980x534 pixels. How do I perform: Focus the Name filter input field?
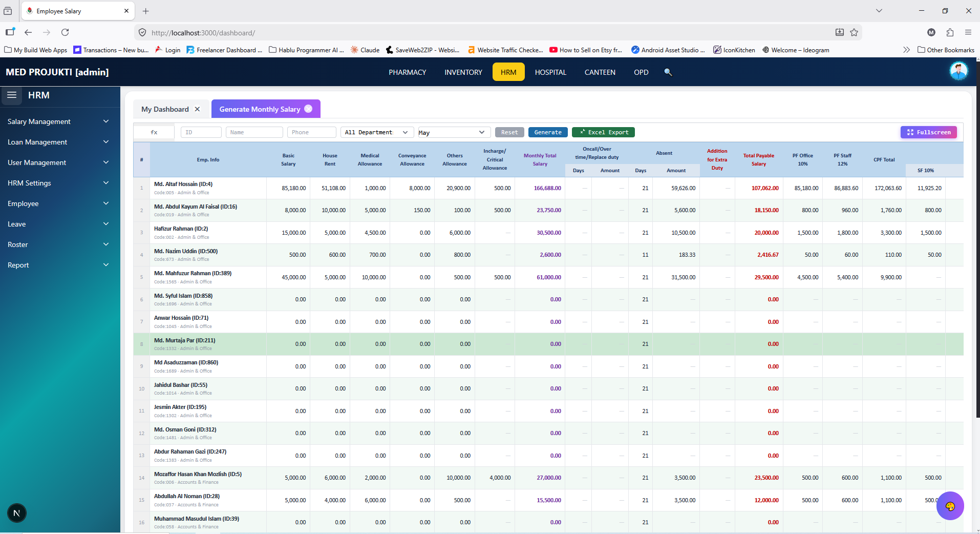click(x=254, y=132)
